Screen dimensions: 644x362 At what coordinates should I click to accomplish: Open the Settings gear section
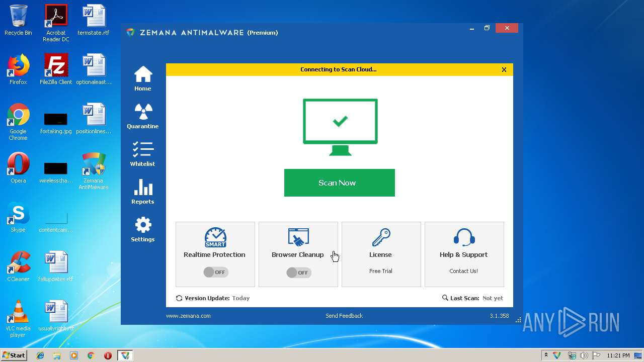pos(143,229)
